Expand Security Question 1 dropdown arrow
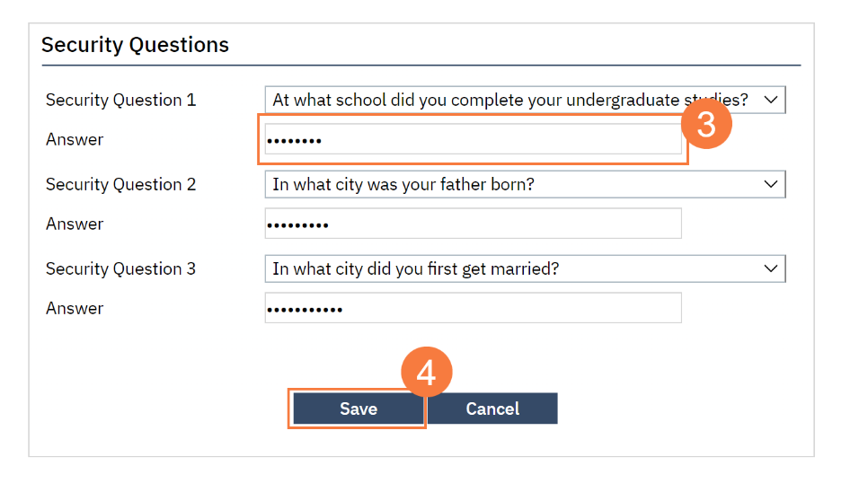Viewport: 868px width, 501px height. (770, 101)
